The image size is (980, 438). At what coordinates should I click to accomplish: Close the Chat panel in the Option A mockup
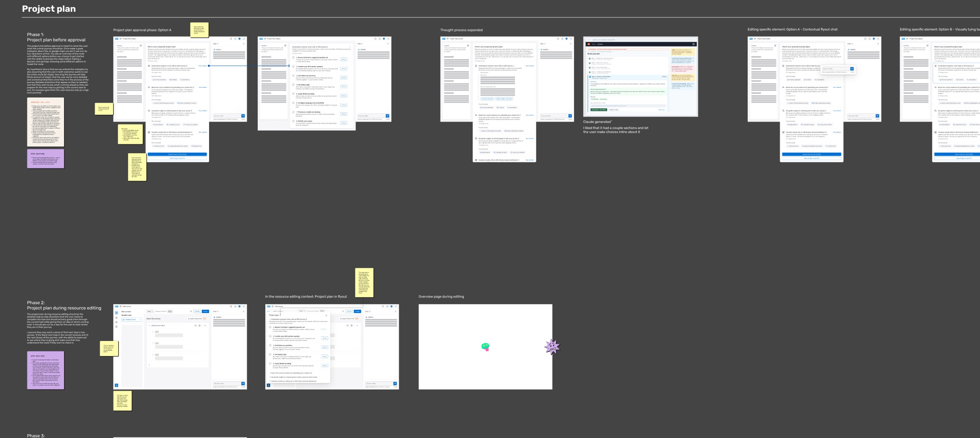244,43
